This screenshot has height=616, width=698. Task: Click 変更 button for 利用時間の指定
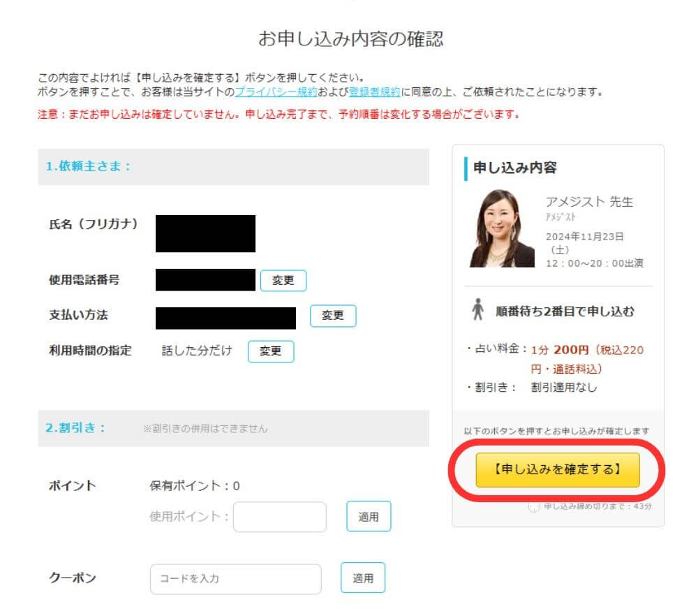[x=271, y=351]
